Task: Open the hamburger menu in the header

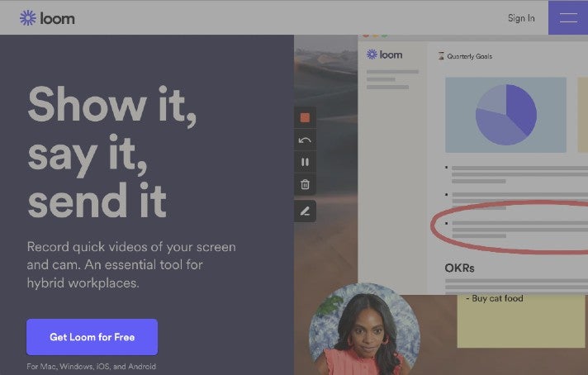Action: coord(568,17)
